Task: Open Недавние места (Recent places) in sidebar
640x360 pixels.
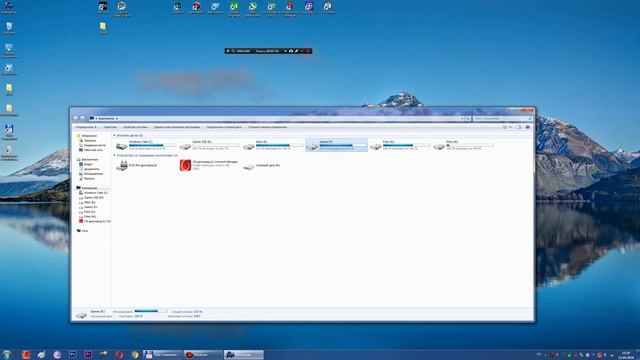Action: click(x=94, y=145)
